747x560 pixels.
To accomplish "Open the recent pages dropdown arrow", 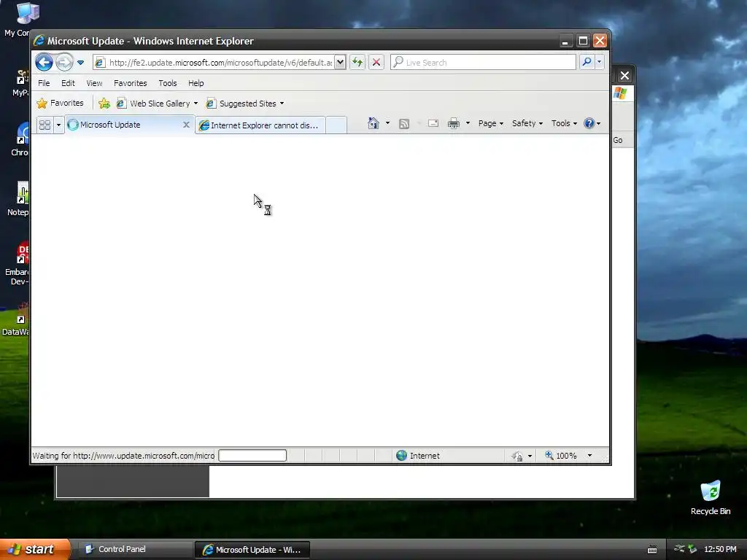I will click(x=80, y=63).
